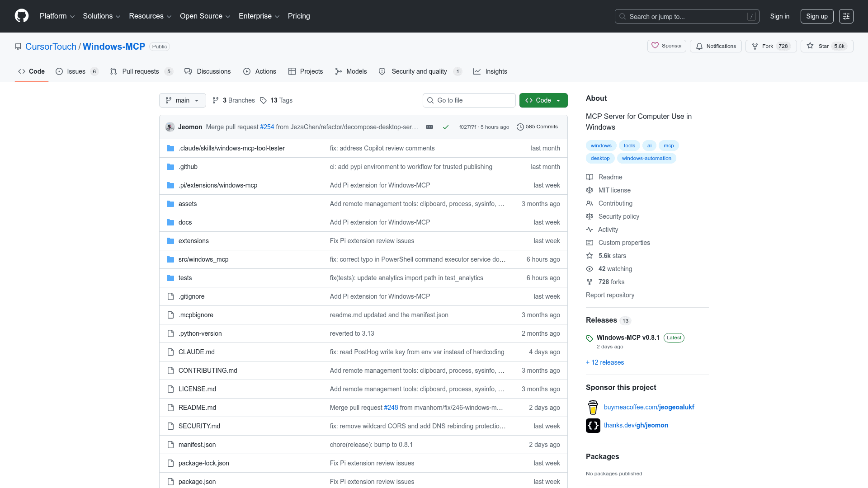The height and width of the screenshot is (488, 868).
Task: Open the docs folder
Action: pos(185,222)
